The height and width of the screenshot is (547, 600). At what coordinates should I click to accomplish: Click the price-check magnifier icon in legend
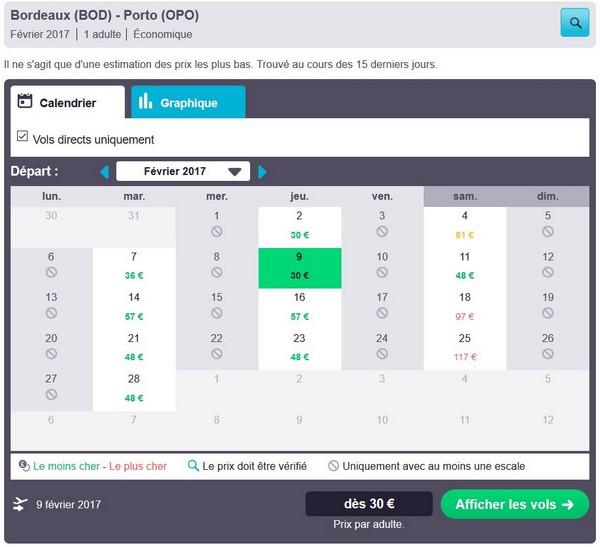(194, 465)
